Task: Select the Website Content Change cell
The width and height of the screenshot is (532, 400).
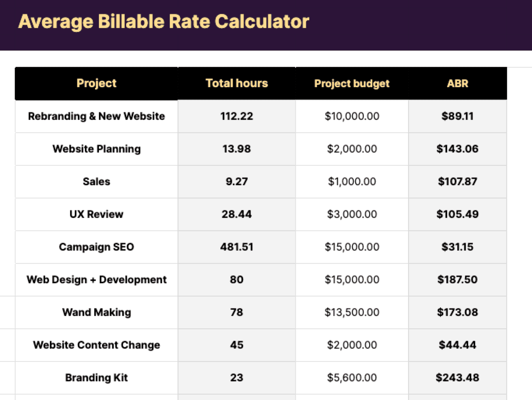Action: point(97,345)
